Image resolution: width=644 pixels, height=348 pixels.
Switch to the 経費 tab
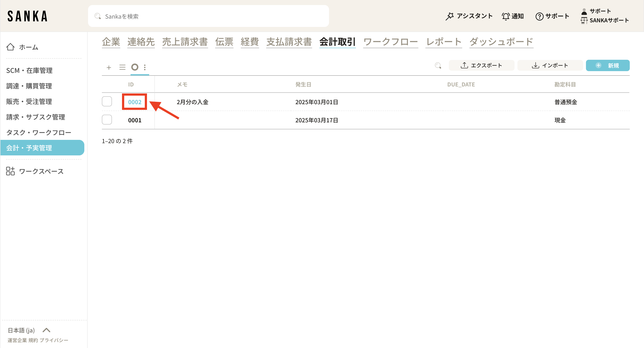click(249, 42)
